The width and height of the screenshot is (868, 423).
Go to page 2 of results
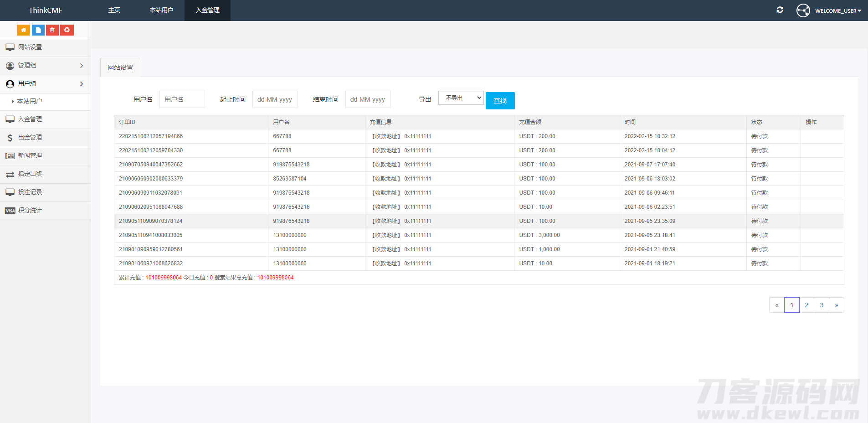tap(806, 305)
